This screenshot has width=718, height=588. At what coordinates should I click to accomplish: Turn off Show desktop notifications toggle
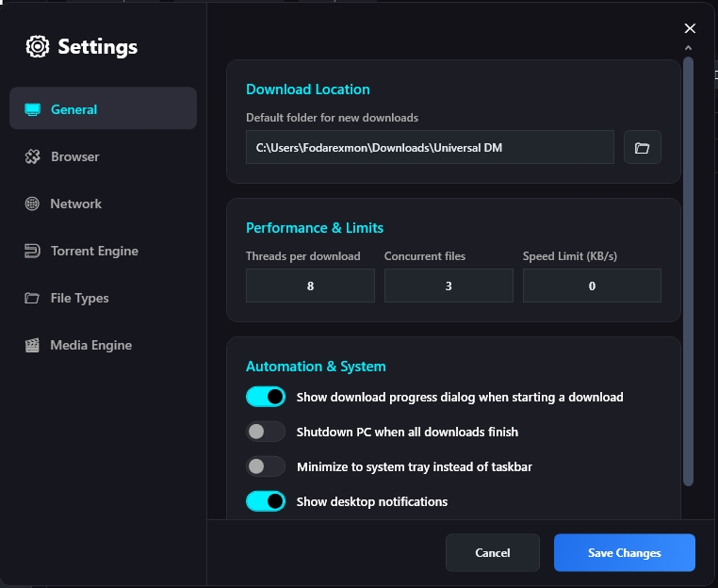pos(266,501)
